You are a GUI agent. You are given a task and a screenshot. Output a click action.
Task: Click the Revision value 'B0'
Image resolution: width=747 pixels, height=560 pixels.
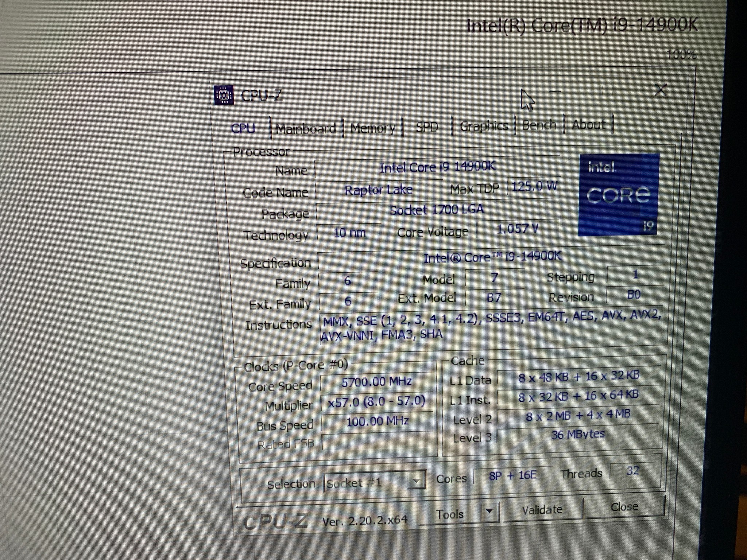coord(635,295)
